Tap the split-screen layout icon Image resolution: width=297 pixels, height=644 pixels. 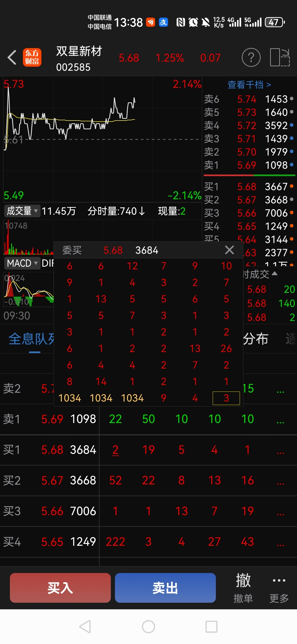click(x=280, y=57)
